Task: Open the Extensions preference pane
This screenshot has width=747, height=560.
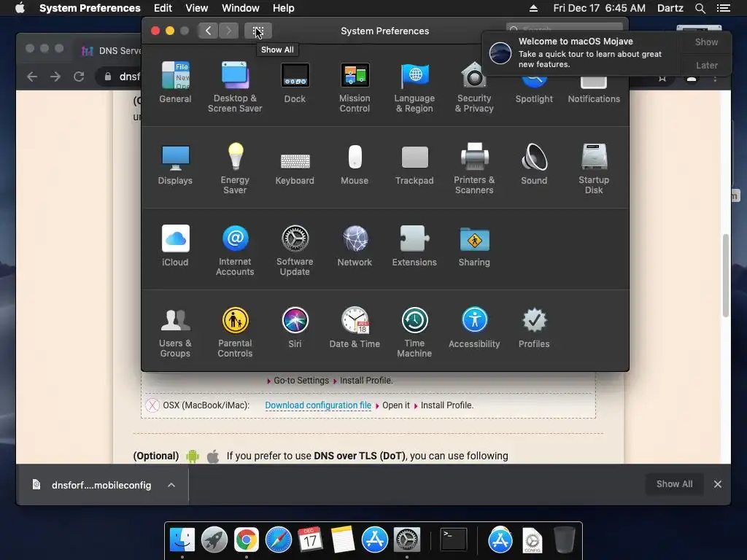Action: click(x=414, y=246)
